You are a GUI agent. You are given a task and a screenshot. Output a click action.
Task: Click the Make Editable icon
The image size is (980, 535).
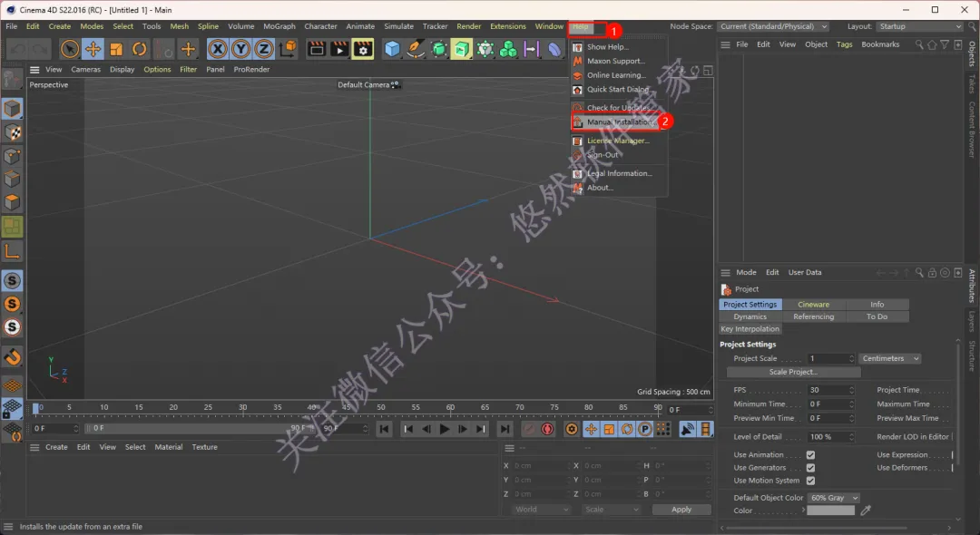click(x=12, y=79)
